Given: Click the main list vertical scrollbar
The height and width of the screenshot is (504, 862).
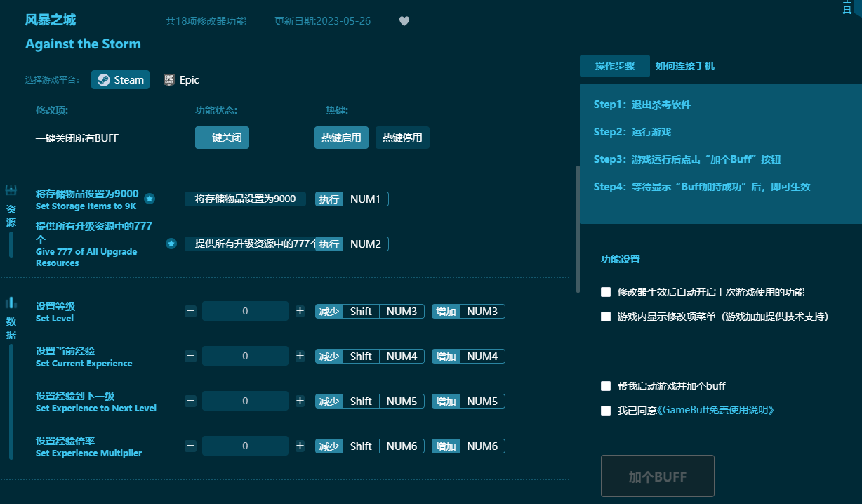Looking at the screenshot, I should tap(578, 229).
